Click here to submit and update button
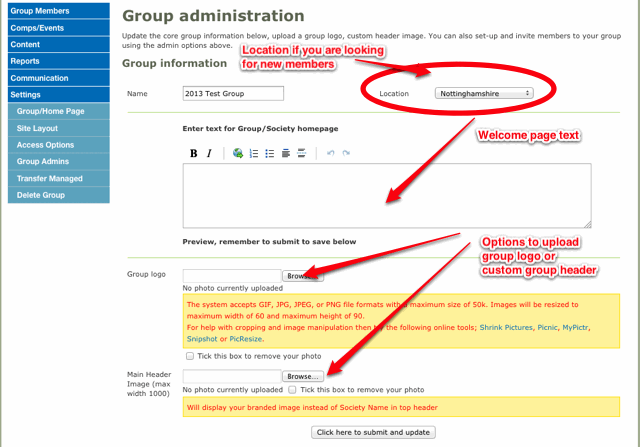The image size is (640, 447). (373, 432)
